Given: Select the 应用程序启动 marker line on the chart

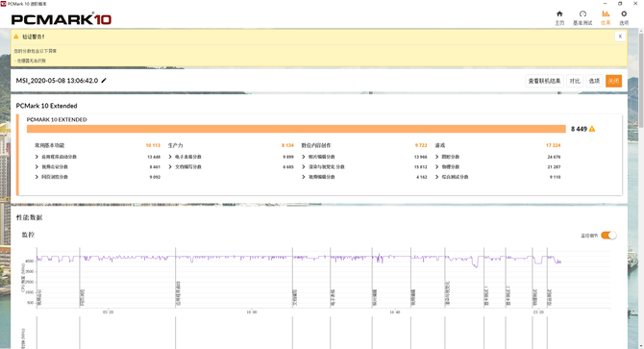Looking at the screenshot, I should 175,278.
